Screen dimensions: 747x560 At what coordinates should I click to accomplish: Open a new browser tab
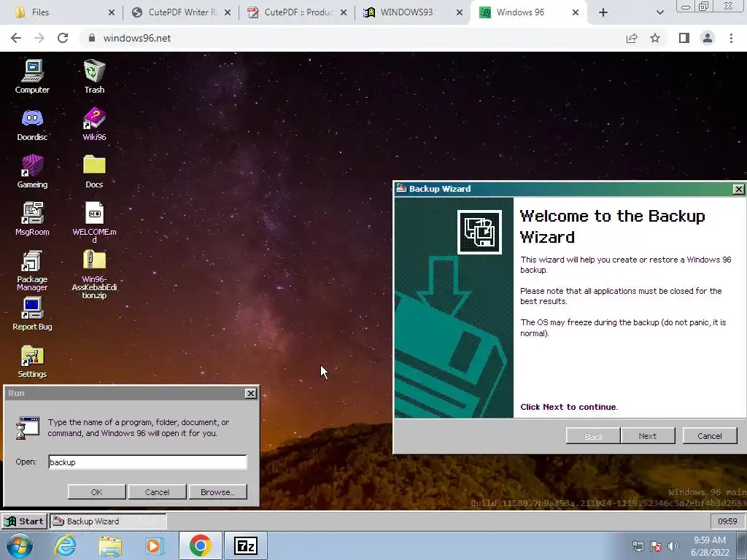tap(603, 12)
